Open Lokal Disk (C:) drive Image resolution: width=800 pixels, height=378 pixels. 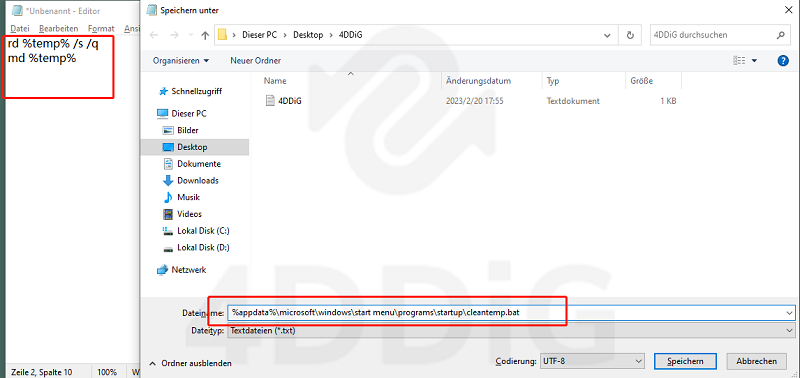tap(203, 231)
